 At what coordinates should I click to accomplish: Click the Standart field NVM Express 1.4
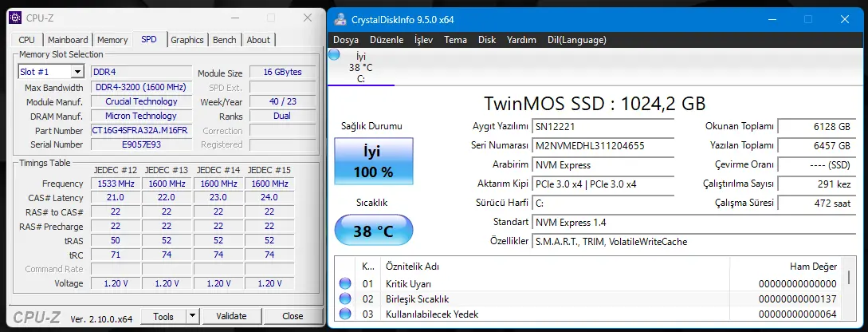pos(693,222)
